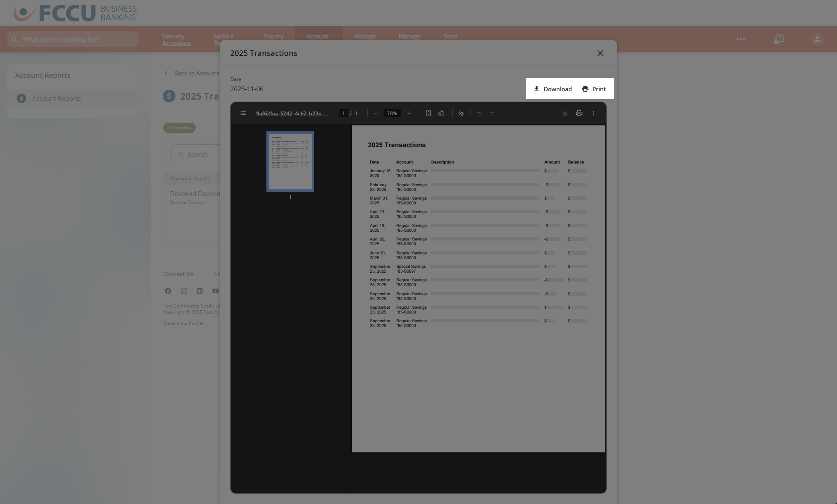
Task: Click the Delete my Profile link
Action: click(x=183, y=323)
